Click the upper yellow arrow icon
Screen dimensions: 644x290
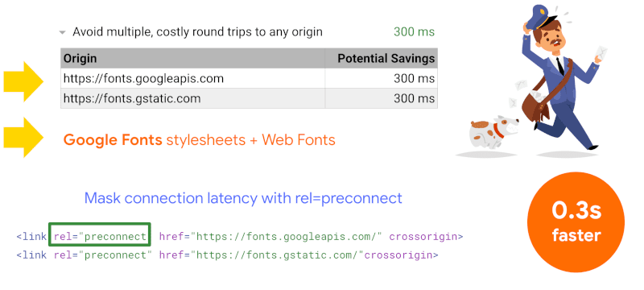24,81
